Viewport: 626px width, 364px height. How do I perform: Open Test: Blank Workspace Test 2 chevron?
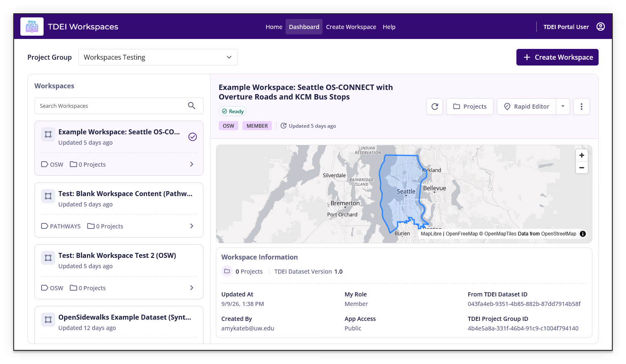click(191, 288)
